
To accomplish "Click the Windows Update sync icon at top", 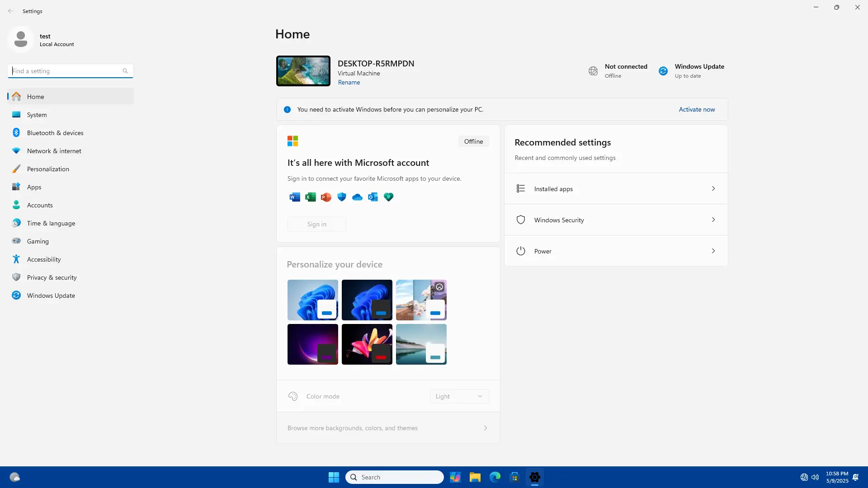I will pyautogui.click(x=663, y=71).
